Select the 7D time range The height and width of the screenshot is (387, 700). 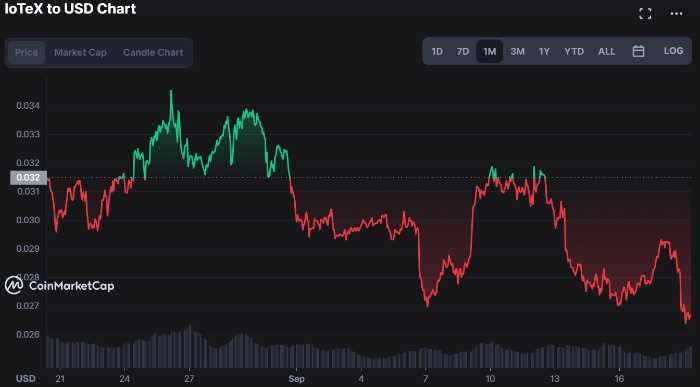(x=463, y=51)
